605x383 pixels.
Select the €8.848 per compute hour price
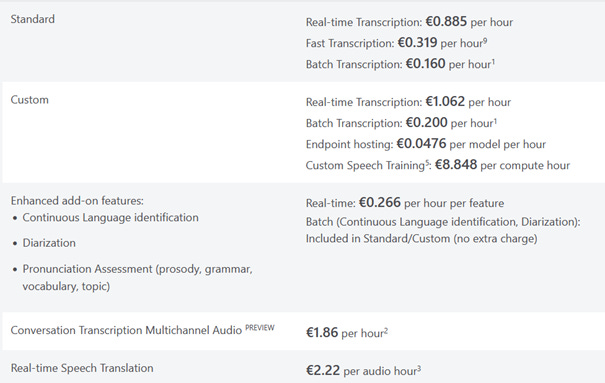point(456,165)
